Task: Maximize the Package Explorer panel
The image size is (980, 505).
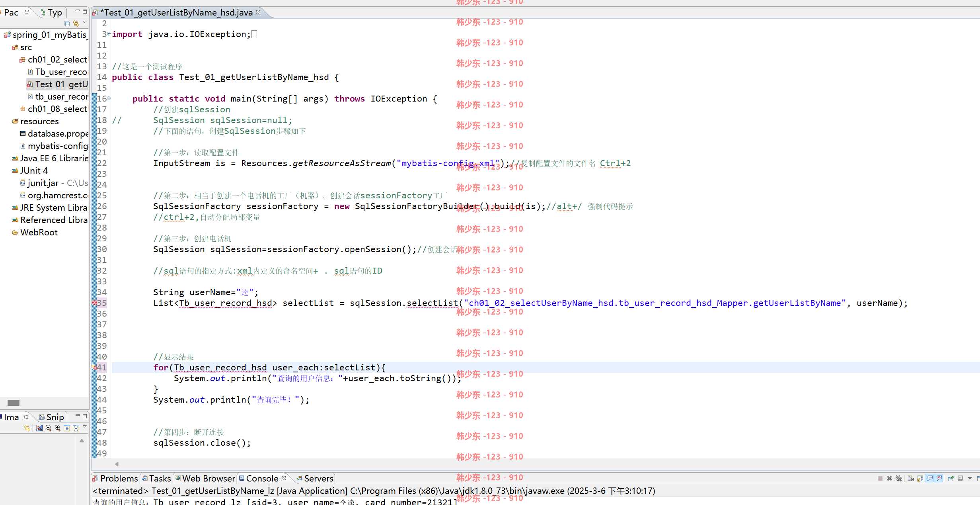Action: point(85,11)
